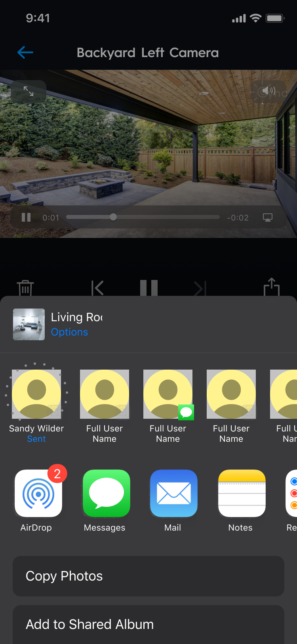
Task: Share via Messages app
Action: pyautogui.click(x=106, y=493)
